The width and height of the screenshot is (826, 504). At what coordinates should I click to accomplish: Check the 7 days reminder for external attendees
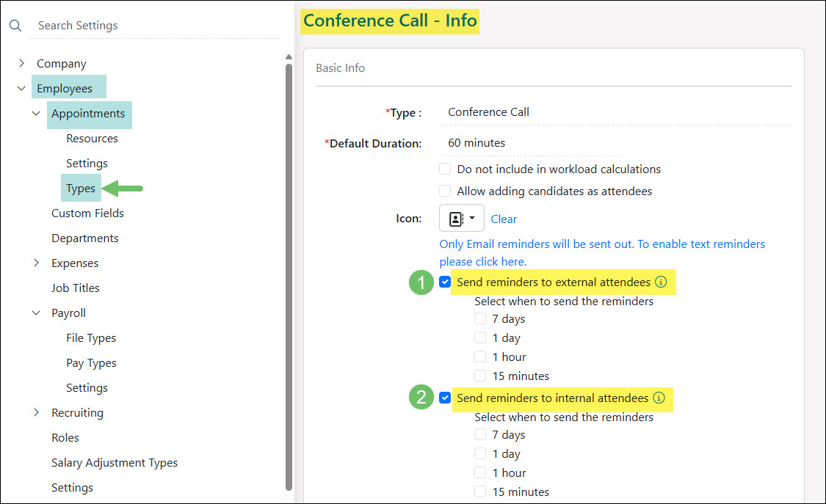click(480, 318)
